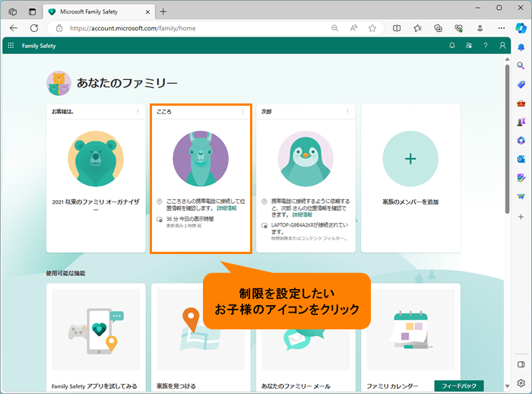Open split screen view
The image size is (532, 394).
coord(397,28)
